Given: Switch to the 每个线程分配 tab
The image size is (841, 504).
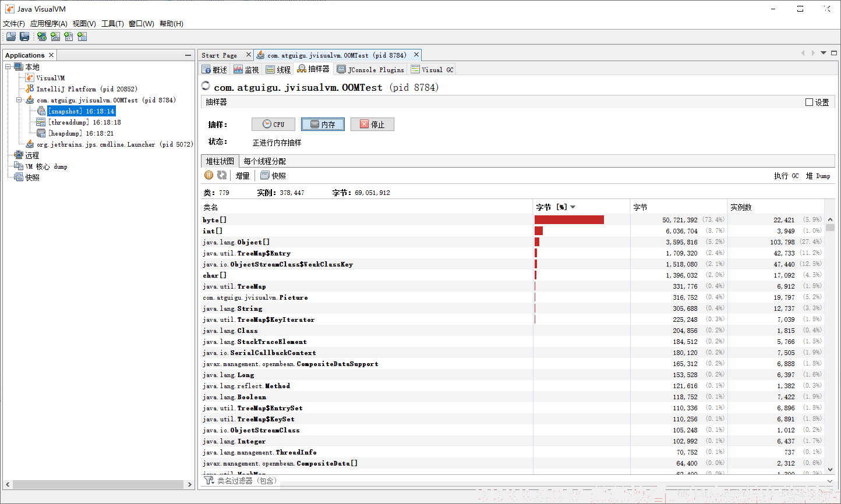Looking at the screenshot, I should point(265,161).
